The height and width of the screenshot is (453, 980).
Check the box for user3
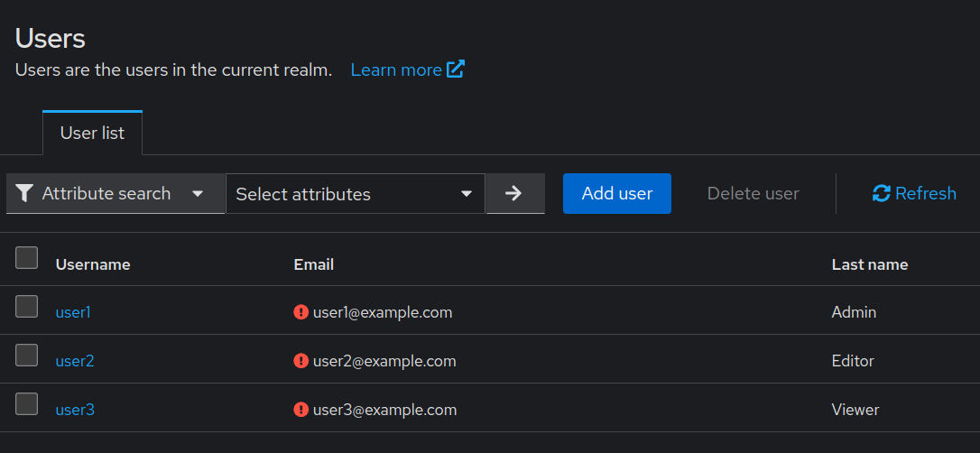click(x=26, y=403)
